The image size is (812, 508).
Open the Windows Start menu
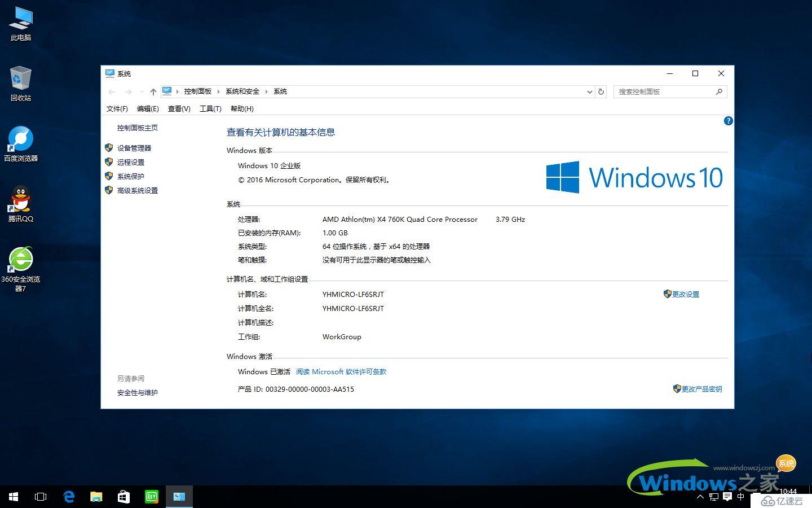tap(14, 497)
